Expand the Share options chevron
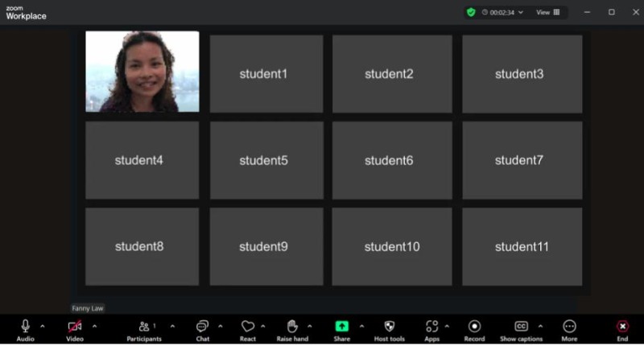This screenshot has height=346, width=644. point(361,326)
